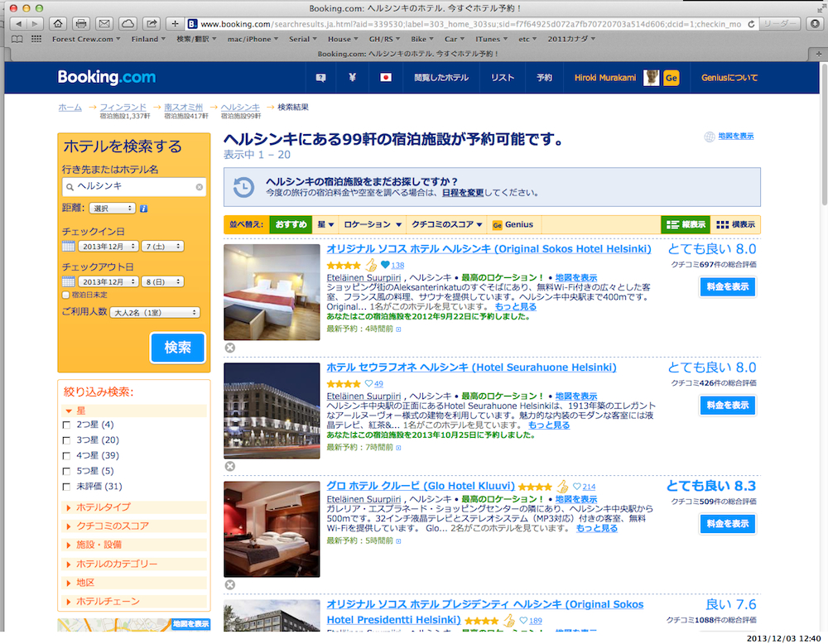Open the iCloud tabs cloud icon
The width and height of the screenshot is (828, 644).
pyautogui.click(x=128, y=24)
